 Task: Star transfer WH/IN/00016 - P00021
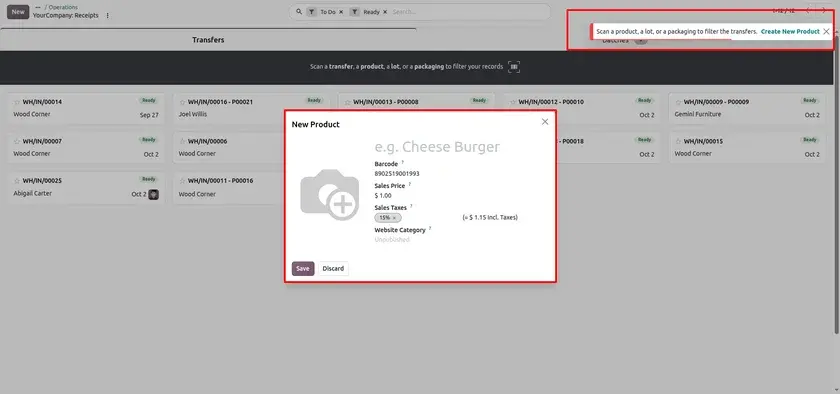click(182, 102)
